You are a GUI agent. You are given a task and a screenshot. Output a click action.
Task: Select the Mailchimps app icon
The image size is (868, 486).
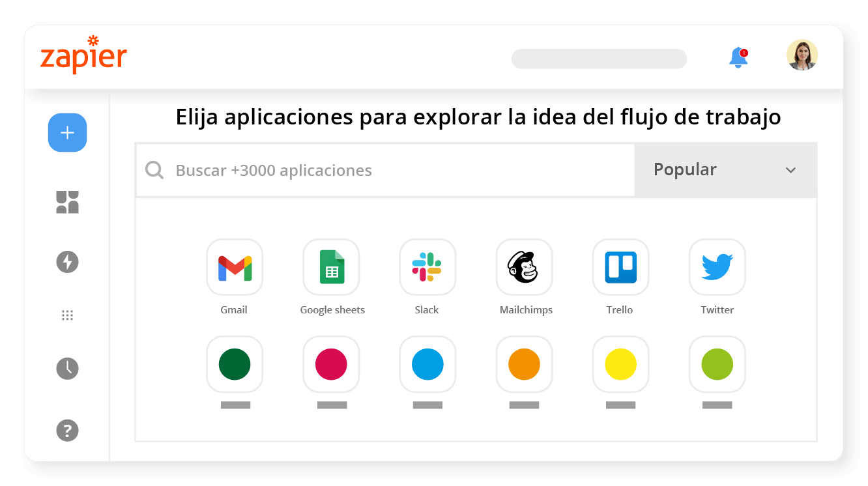524,267
